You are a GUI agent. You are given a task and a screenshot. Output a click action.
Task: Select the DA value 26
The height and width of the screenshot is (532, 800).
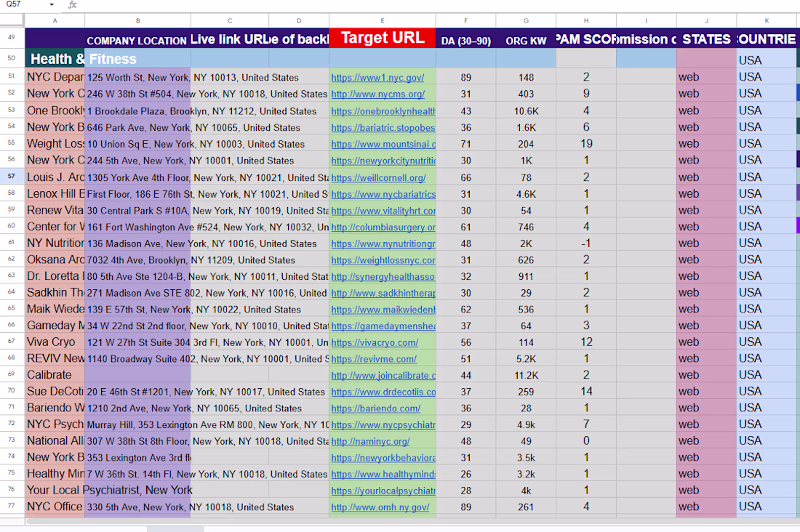pyautogui.click(x=465, y=475)
